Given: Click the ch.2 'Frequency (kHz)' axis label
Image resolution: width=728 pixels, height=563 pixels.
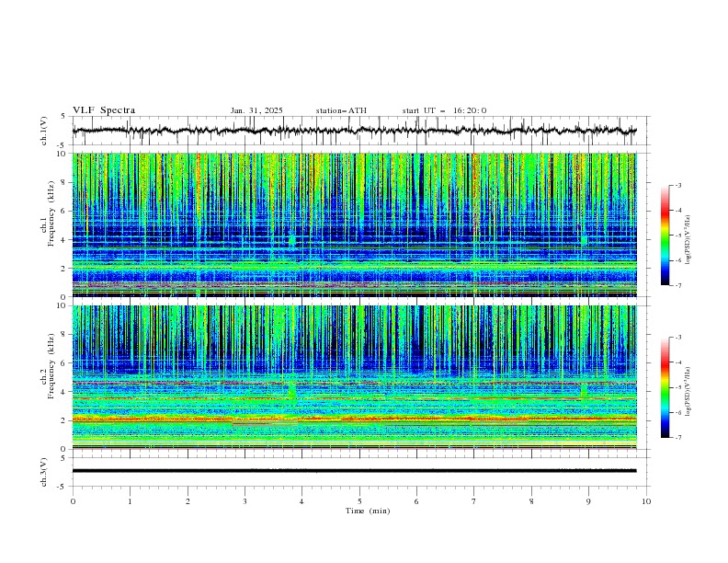Looking at the screenshot, I should 51,366.
